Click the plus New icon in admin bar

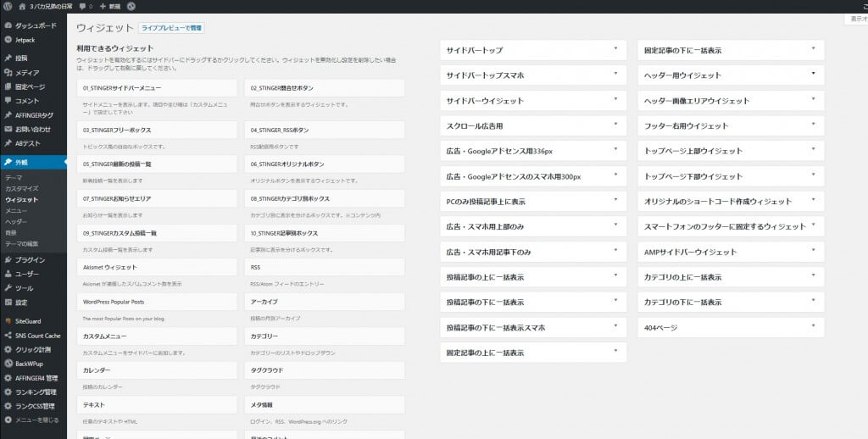coord(103,6)
